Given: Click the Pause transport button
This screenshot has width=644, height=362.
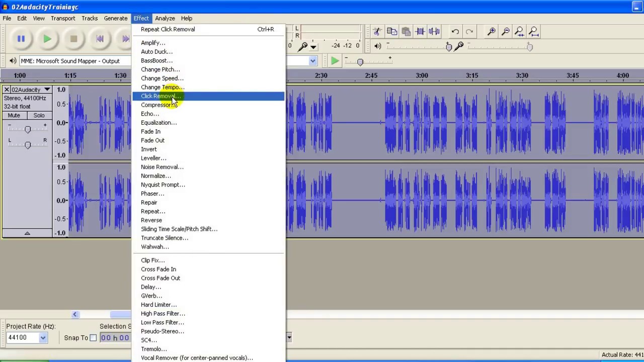Looking at the screenshot, I should (21, 39).
